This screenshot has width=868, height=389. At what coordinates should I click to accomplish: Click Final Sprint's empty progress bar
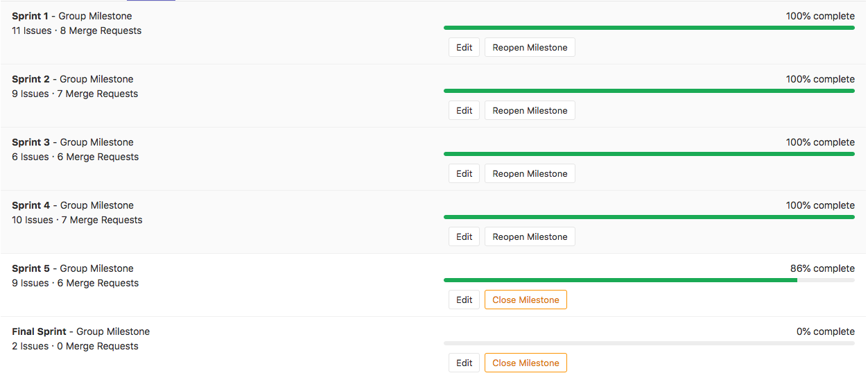648,343
